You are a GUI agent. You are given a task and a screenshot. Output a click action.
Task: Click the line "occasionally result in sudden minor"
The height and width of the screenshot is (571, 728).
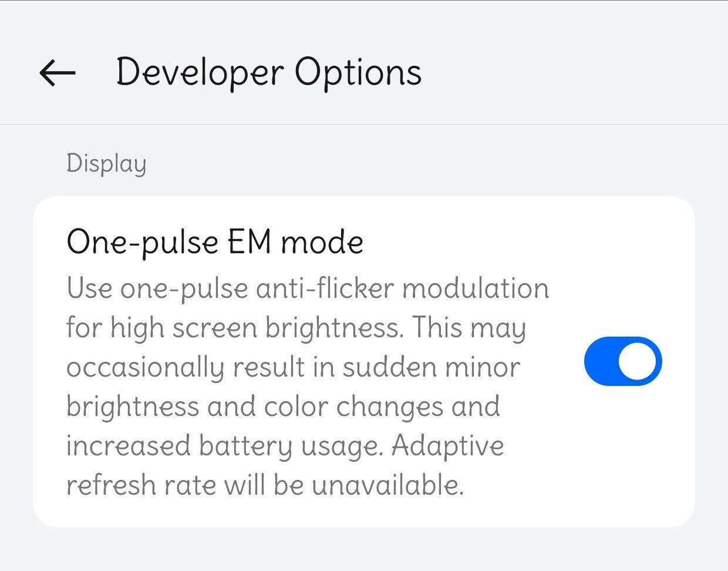293,367
